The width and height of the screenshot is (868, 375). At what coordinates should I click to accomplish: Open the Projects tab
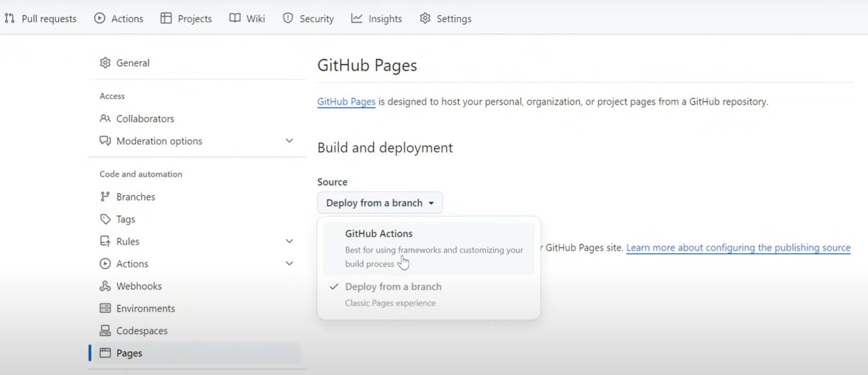(186, 19)
